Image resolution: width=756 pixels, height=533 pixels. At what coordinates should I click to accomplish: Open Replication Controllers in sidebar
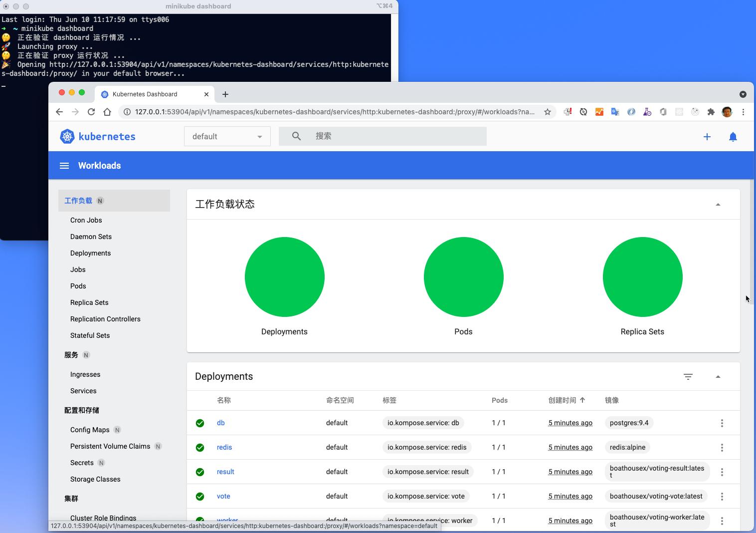coord(105,319)
